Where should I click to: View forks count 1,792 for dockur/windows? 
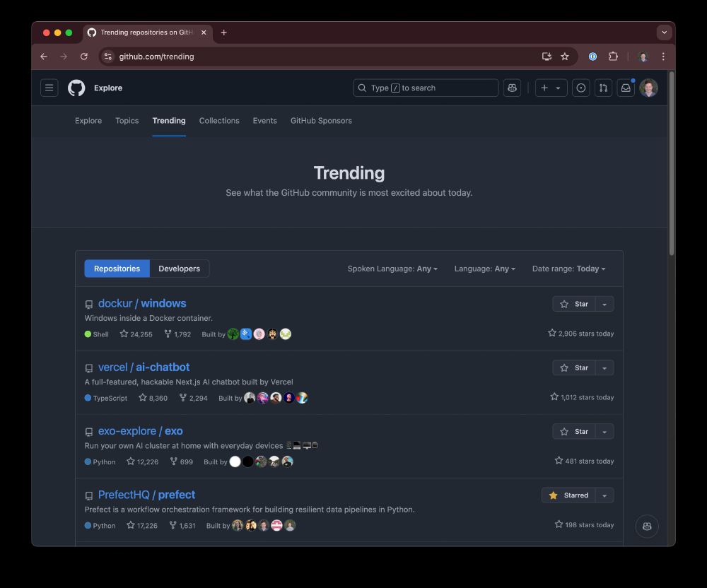(177, 334)
